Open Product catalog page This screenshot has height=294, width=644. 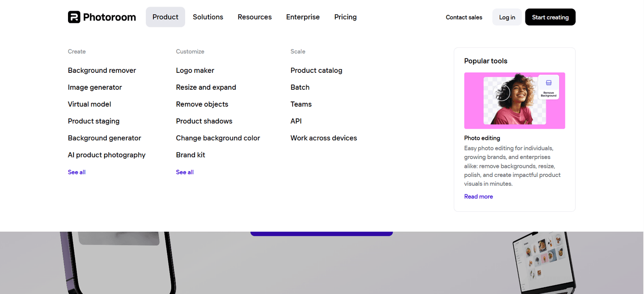(316, 71)
